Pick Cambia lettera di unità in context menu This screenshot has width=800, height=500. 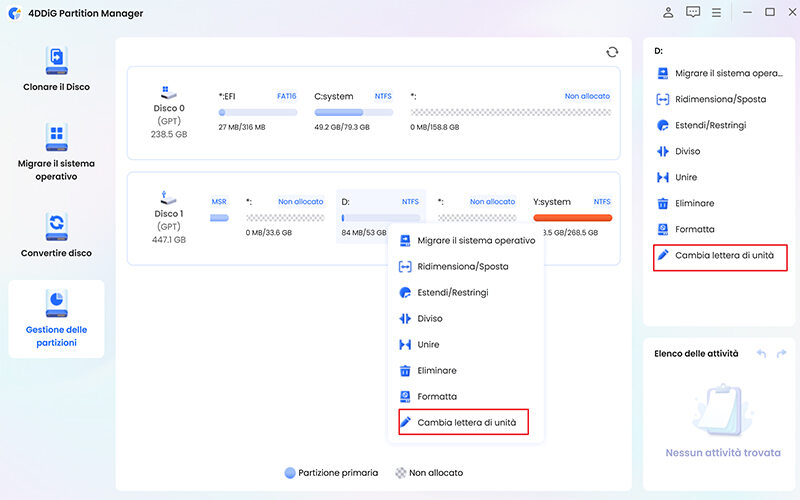(466, 423)
